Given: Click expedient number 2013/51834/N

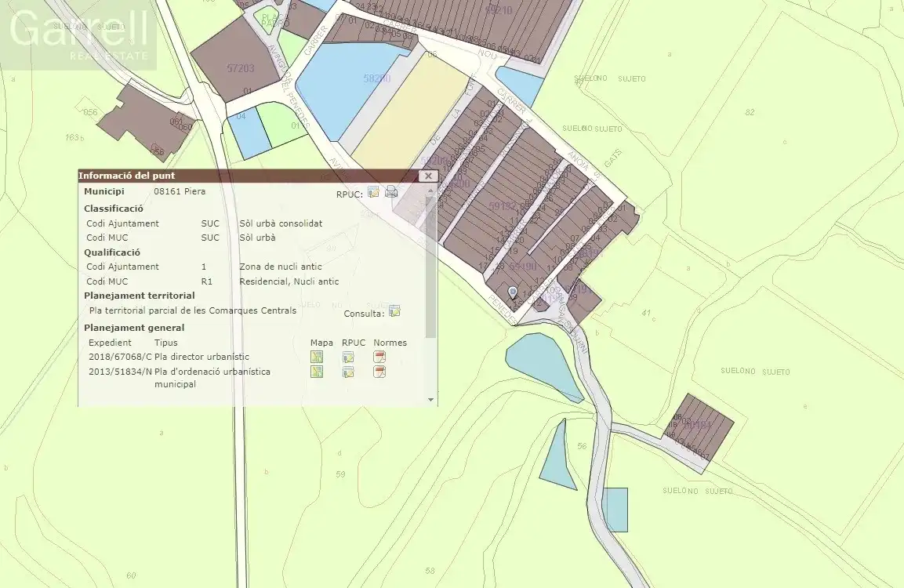Looking at the screenshot, I should [120, 372].
